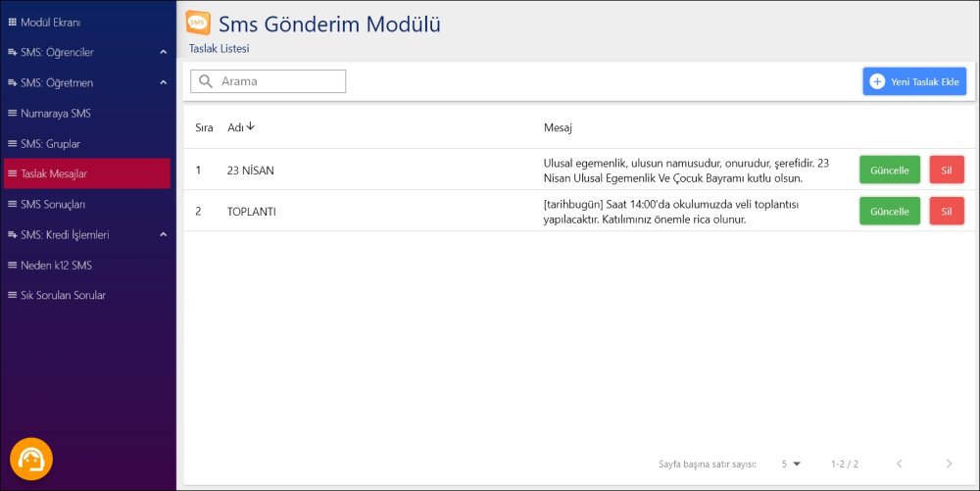Click inside the Arama search field
Image resolution: width=980 pixels, height=491 pixels.
[x=279, y=81]
